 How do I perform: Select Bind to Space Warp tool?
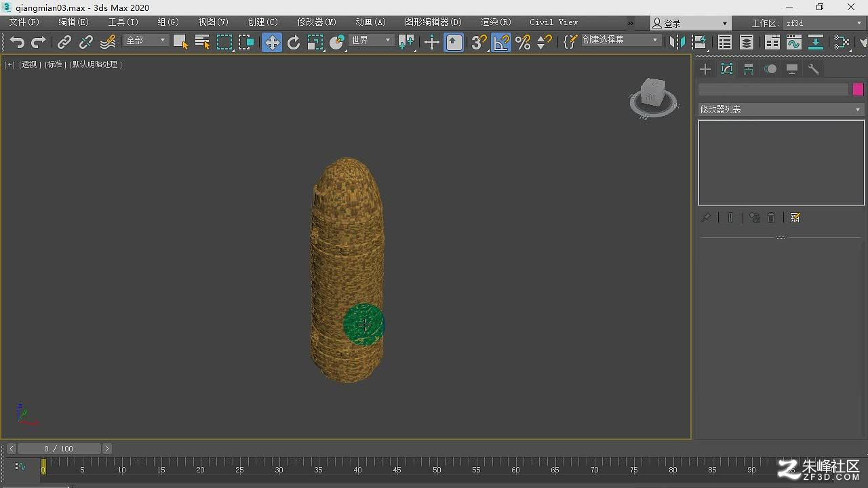click(108, 42)
